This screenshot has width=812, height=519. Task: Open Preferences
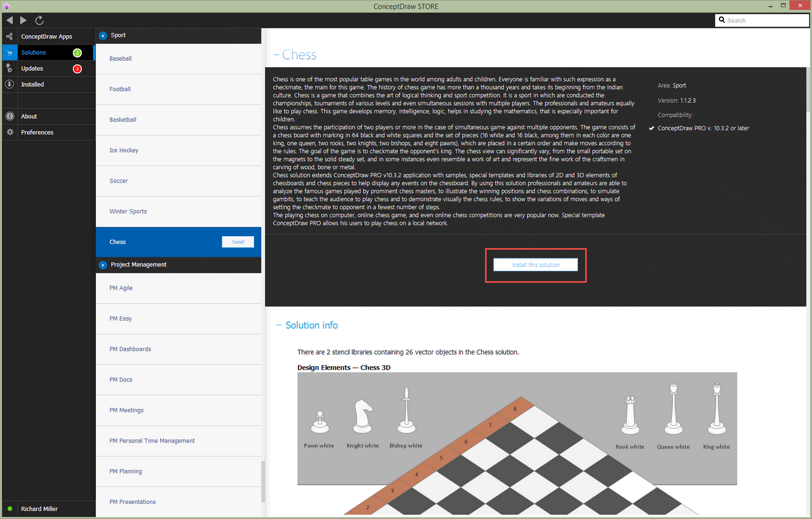click(x=37, y=132)
